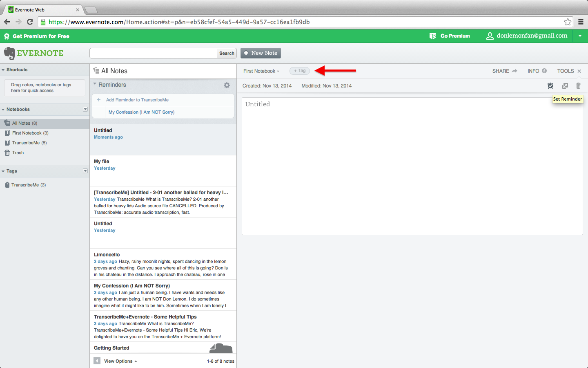This screenshot has width=588, height=368.
Task: Click the SHARE arrow icon
Action: (514, 71)
